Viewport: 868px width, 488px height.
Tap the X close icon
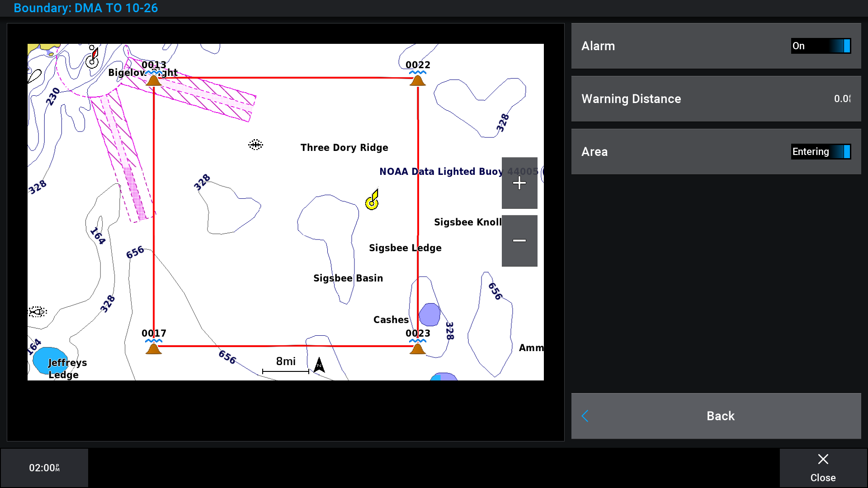pos(823,460)
